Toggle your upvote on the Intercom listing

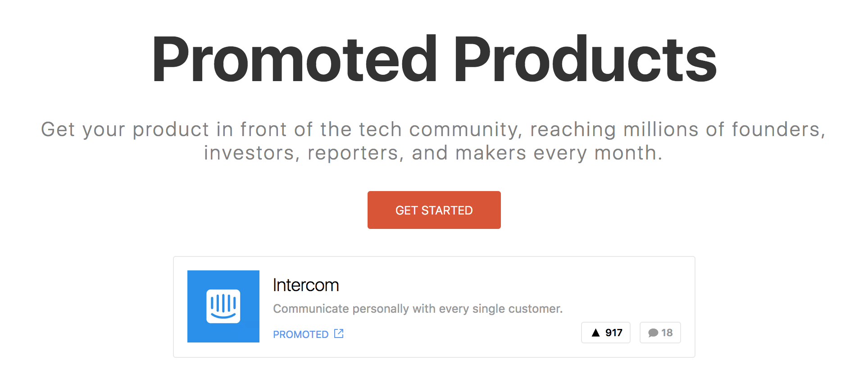pos(605,333)
